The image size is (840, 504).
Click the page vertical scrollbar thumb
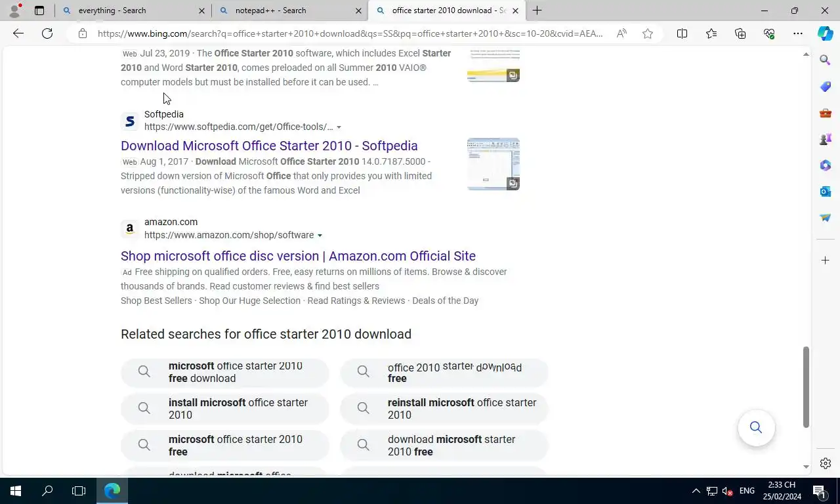click(x=807, y=387)
